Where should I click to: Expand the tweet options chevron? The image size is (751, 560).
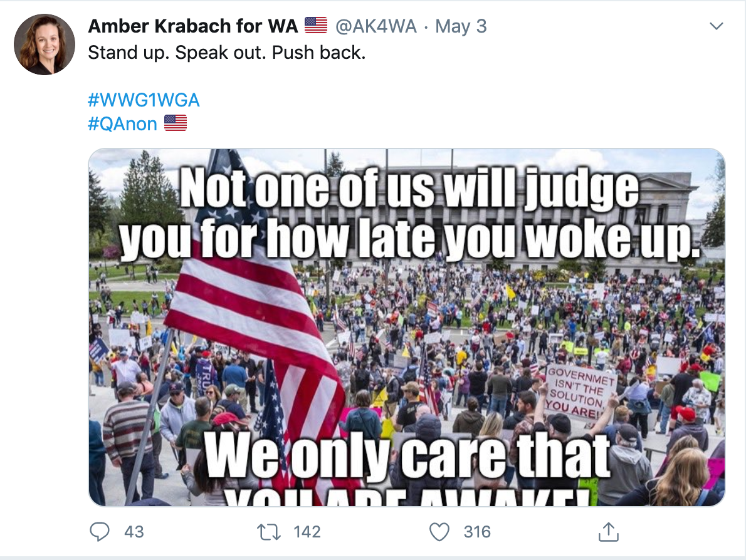[x=716, y=26]
